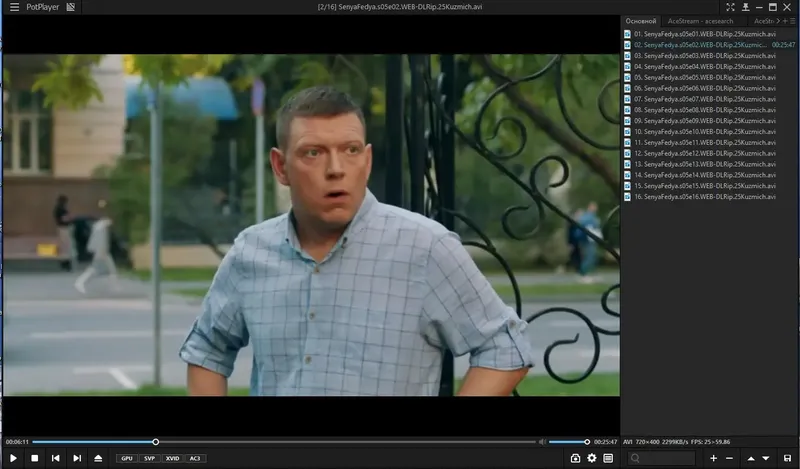The width and height of the screenshot is (800, 469).
Task: Click the AC3 audio codec indicator
Action: (195, 458)
